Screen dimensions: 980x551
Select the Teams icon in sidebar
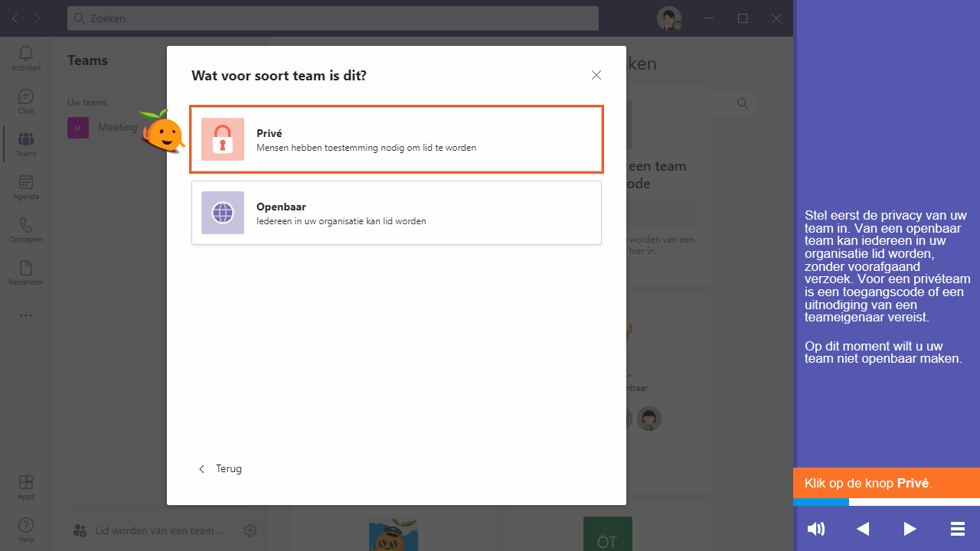[26, 144]
